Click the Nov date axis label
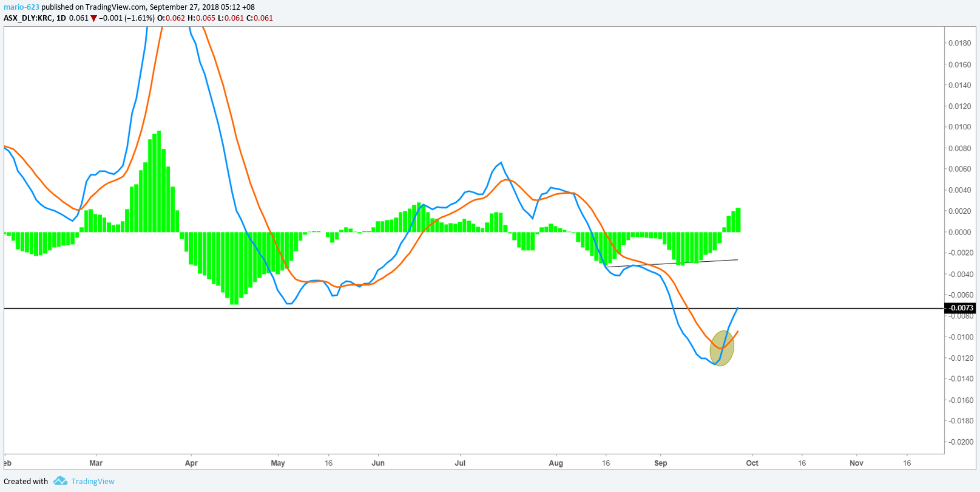 point(856,463)
